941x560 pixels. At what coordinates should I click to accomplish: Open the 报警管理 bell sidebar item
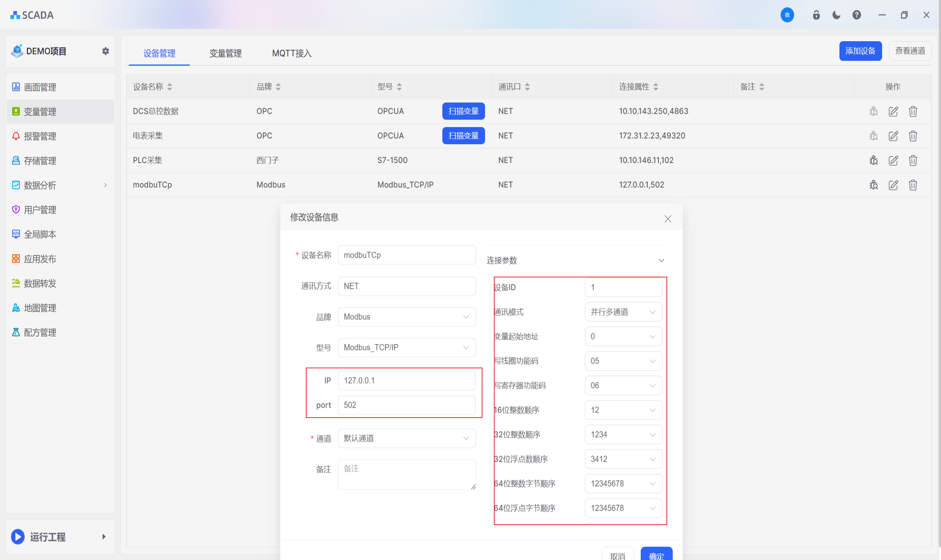pos(40,136)
